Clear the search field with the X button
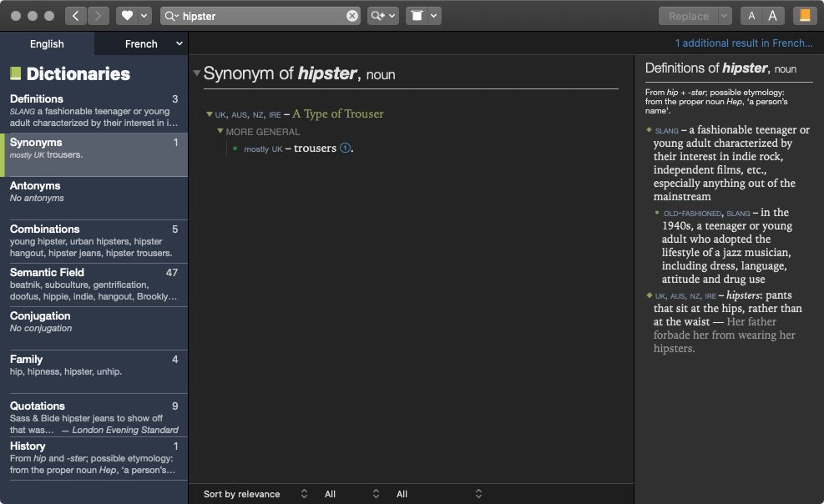The width and height of the screenshot is (824, 504). click(352, 17)
